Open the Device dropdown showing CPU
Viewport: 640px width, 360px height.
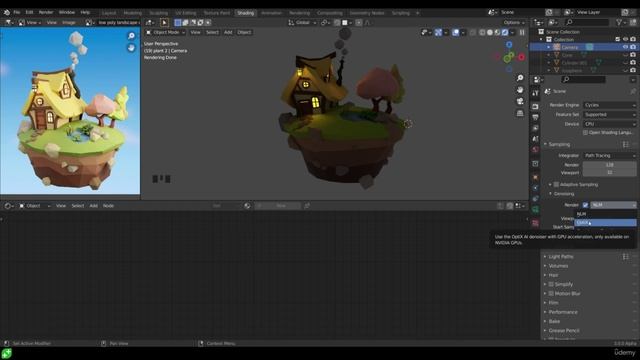[x=609, y=124]
